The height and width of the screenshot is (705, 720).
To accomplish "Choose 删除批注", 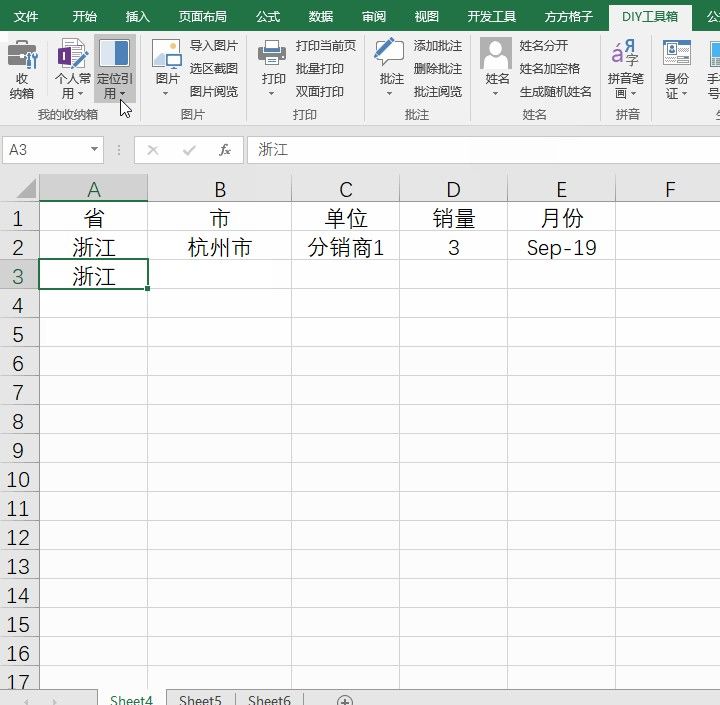I will 438,68.
